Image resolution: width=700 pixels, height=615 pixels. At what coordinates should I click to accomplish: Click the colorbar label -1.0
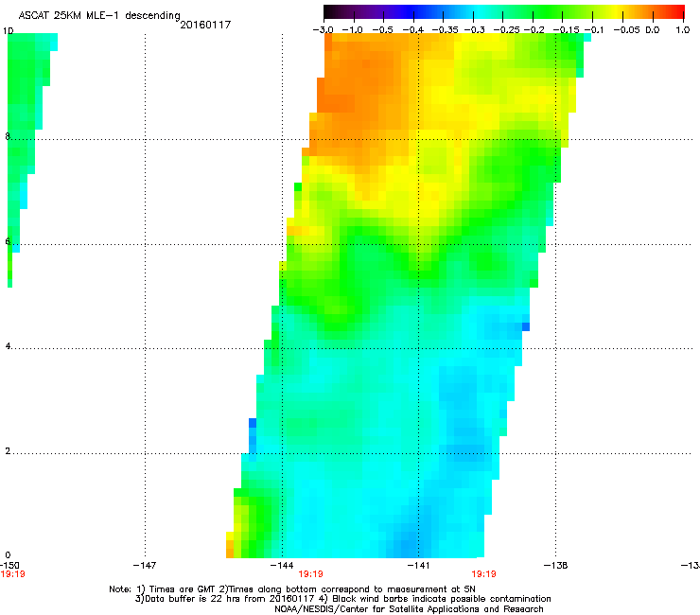click(352, 30)
